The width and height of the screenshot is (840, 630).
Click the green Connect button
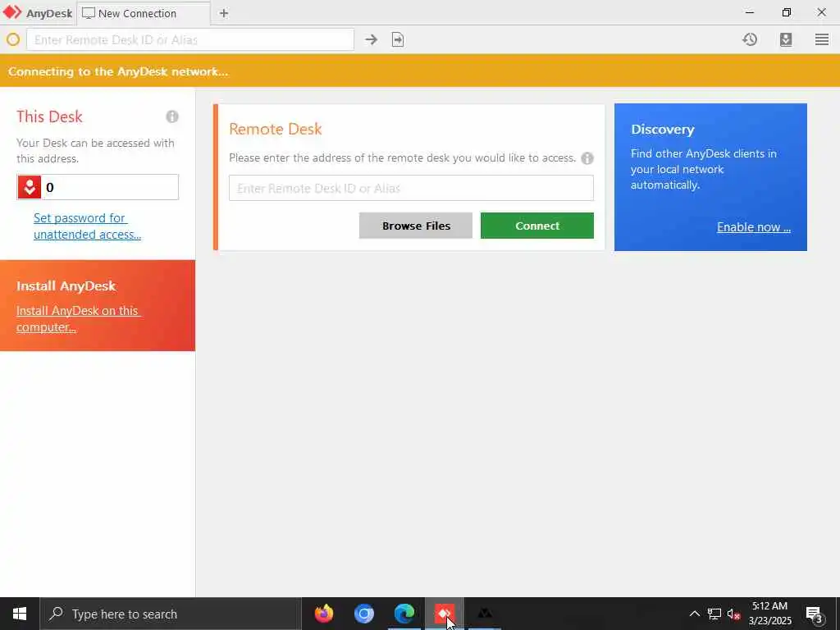[x=536, y=226]
